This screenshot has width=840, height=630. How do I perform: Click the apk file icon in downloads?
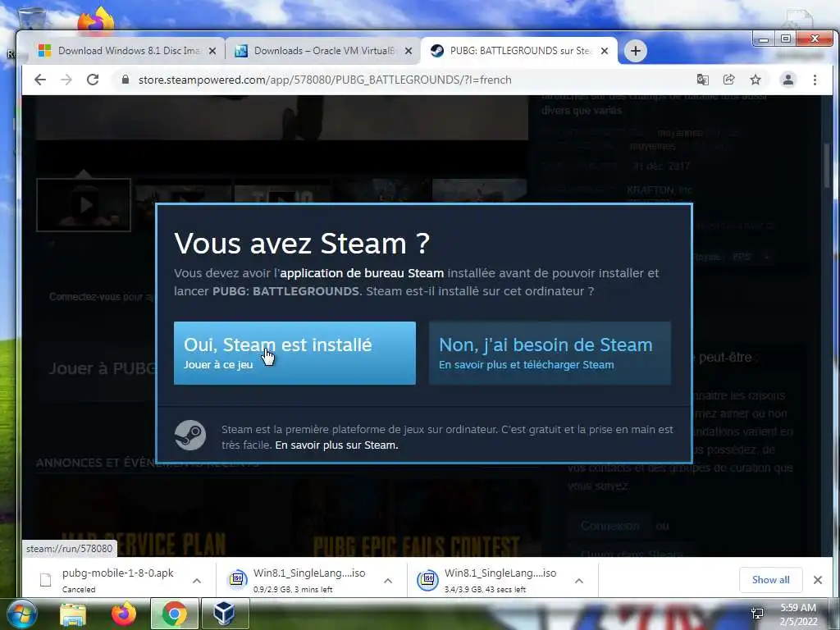click(x=46, y=580)
